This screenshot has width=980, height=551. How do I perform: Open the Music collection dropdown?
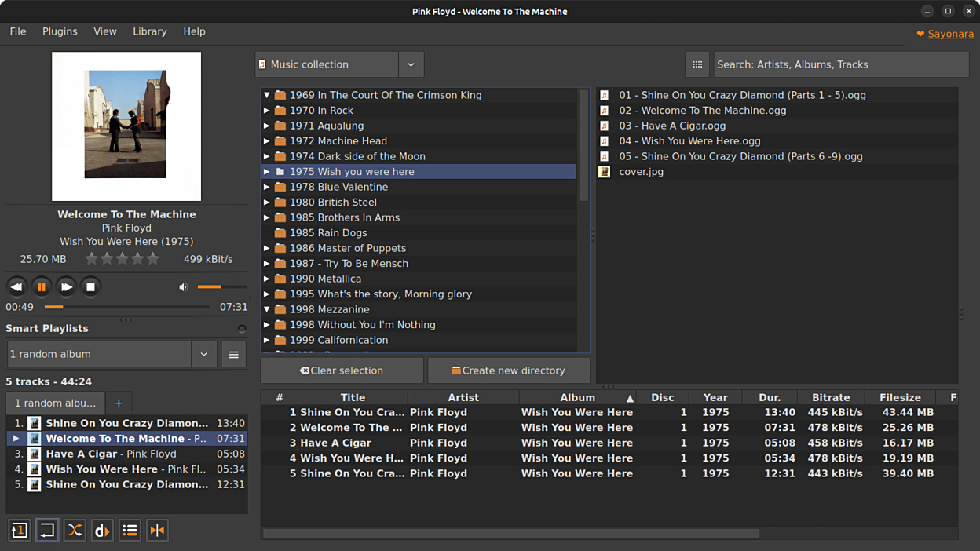coord(411,64)
